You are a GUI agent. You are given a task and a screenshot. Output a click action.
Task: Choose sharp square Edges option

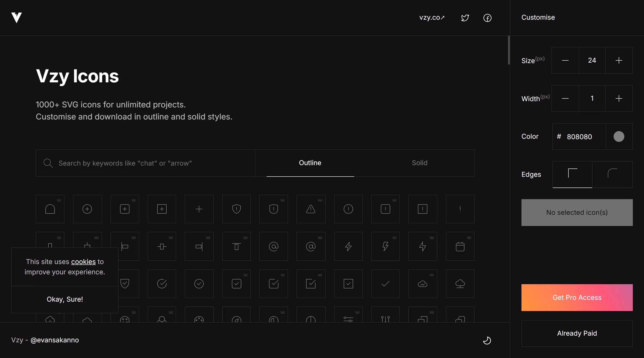[572, 174]
